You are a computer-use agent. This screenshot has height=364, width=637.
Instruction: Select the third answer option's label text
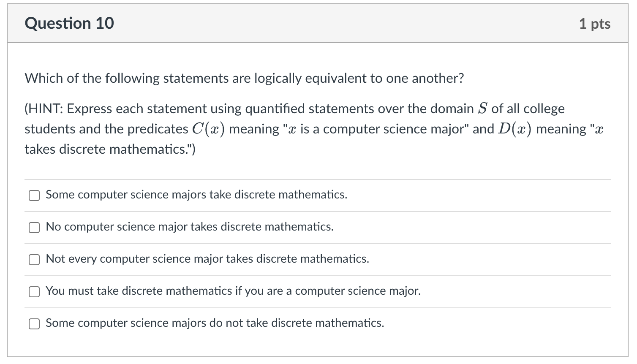pos(207,259)
